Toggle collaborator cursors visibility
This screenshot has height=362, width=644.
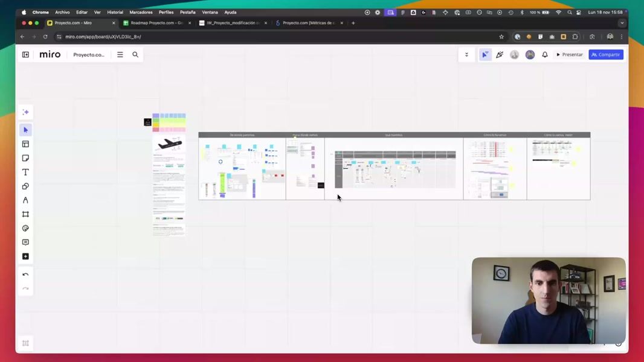click(485, 55)
